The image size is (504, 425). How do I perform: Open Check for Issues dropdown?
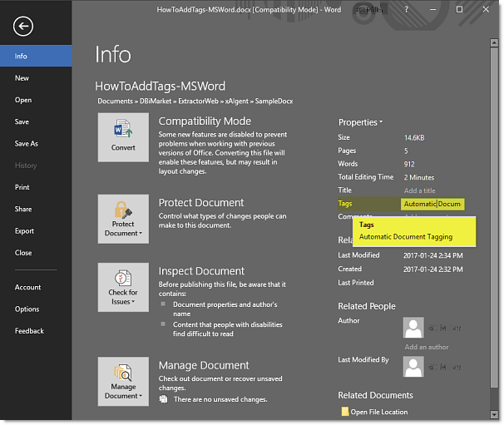click(x=123, y=287)
